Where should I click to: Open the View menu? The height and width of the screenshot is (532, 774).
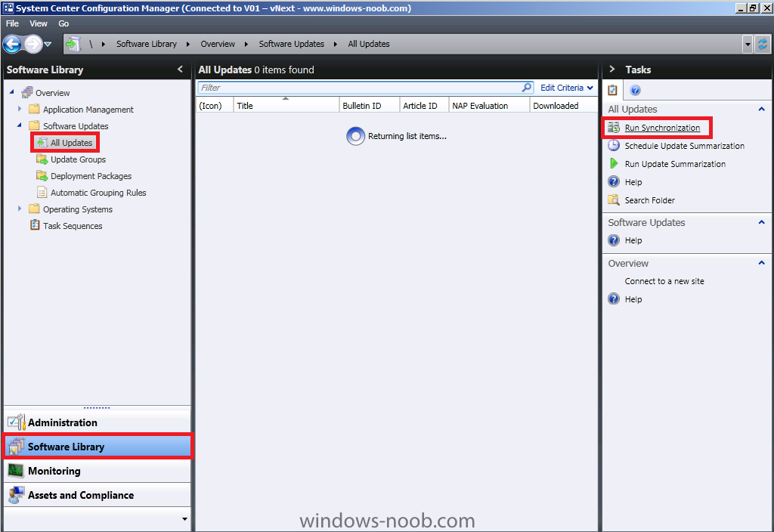pyautogui.click(x=39, y=23)
